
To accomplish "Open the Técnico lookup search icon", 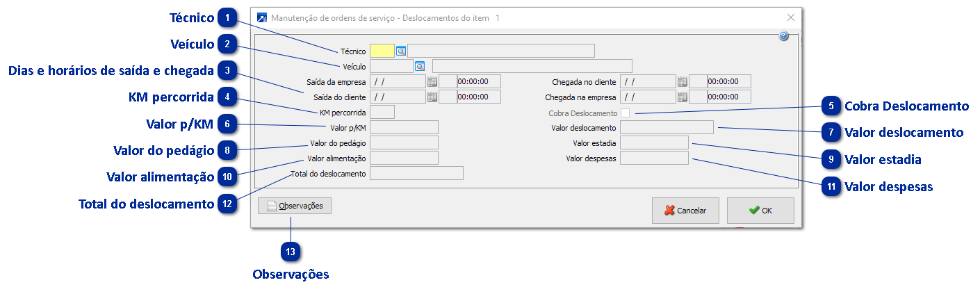I will [x=401, y=51].
